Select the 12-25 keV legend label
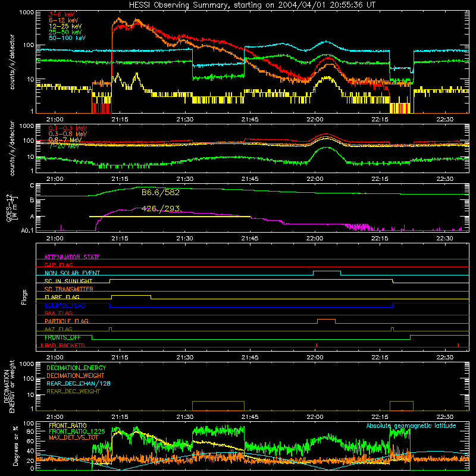Image resolution: width=476 pixels, height=476 pixels. coord(65,26)
